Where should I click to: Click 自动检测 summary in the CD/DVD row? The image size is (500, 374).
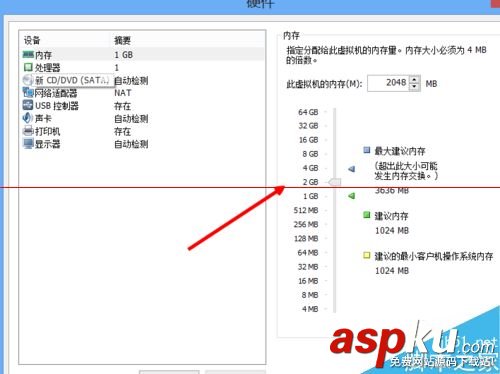(x=131, y=80)
